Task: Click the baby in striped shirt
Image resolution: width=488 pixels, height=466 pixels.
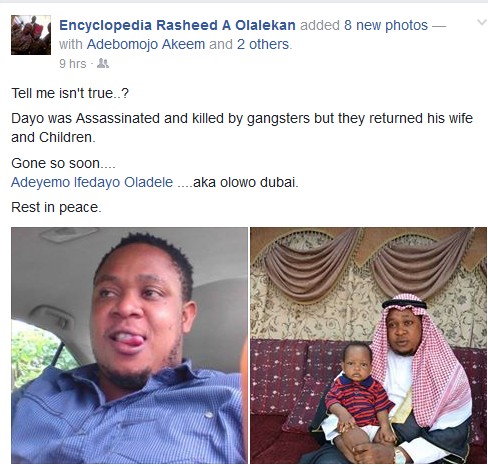Action: click(x=358, y=397)
